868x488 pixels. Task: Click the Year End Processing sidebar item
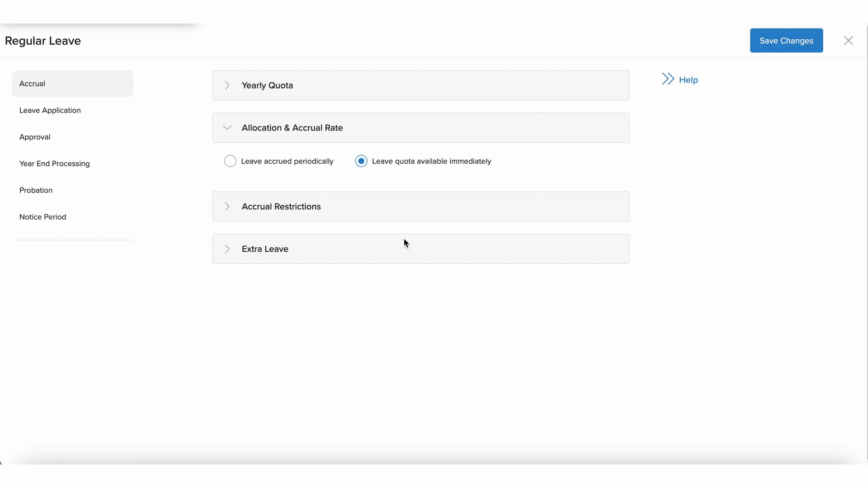click(54, 163)
